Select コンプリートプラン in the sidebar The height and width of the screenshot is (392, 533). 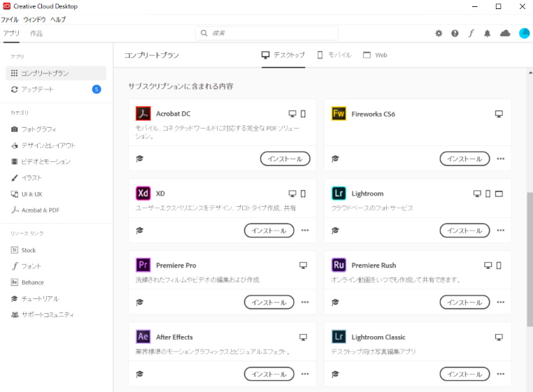(56, 73)
